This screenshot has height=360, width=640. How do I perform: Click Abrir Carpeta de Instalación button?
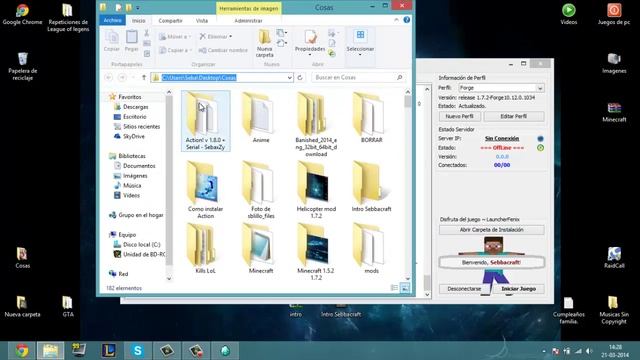tap(491, 230)
